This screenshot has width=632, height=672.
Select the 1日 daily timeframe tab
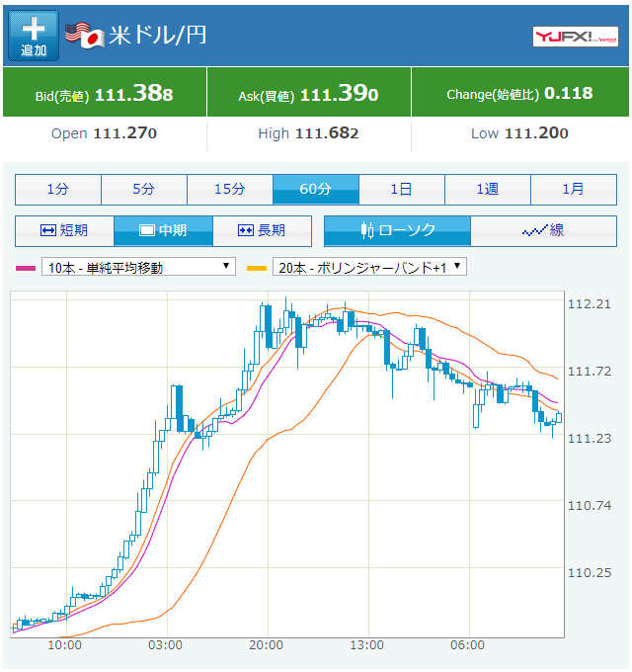tap(401, 189)
